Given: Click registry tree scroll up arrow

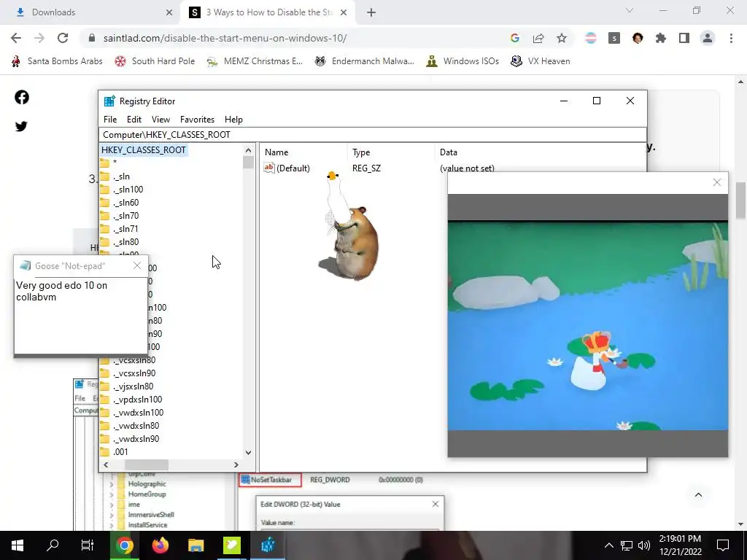Looking at the screenshot, I should [x=248, y=150].
